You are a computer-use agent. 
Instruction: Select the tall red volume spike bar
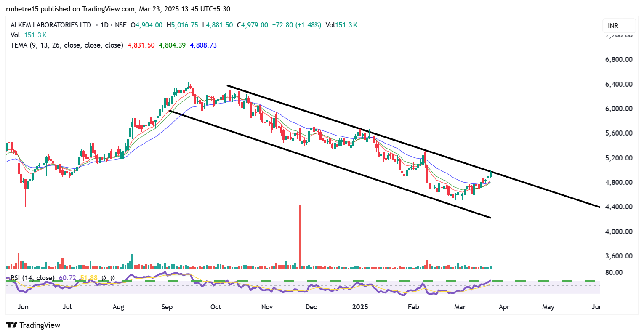coord(300,237)
